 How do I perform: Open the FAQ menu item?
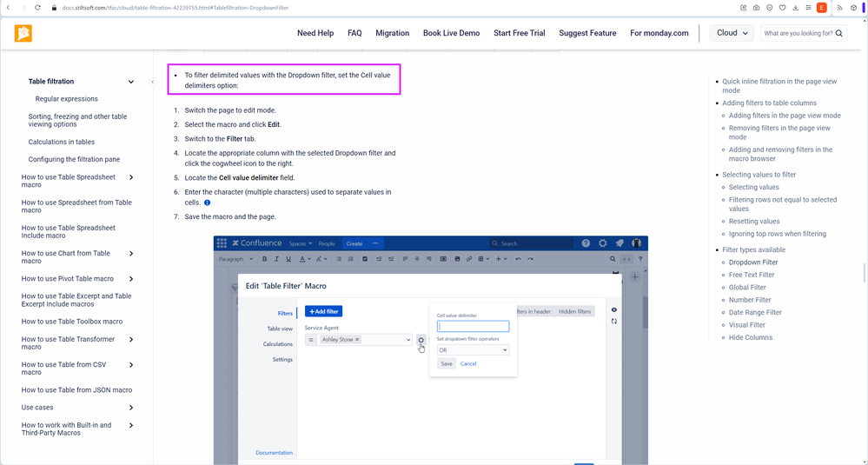[x=354, y=33]
